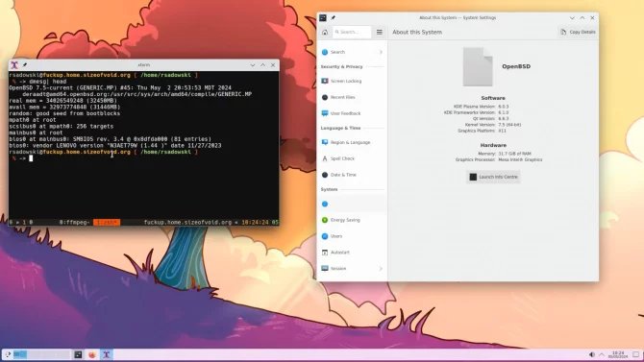Image resolution: width=644 pixels, height=362 pixels.
Task: Click the 'bios0: vendor LENOVO' line in xterm
Action: [115, 145]
